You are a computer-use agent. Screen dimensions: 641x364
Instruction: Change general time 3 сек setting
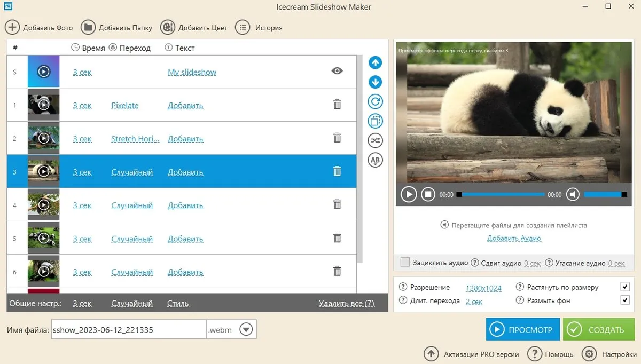pos(82,304)
